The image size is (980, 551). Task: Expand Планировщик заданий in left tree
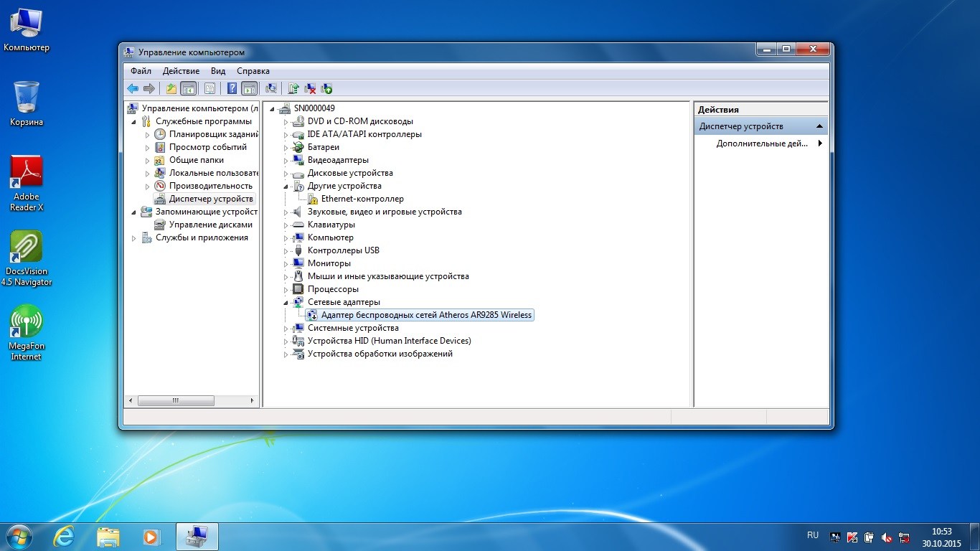tap(148, 135)
